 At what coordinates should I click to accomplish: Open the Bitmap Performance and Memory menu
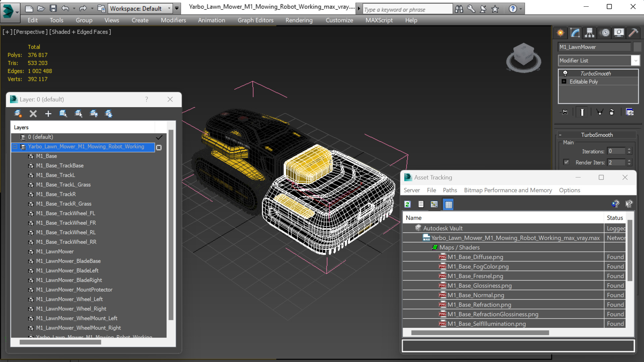[508, 190]
